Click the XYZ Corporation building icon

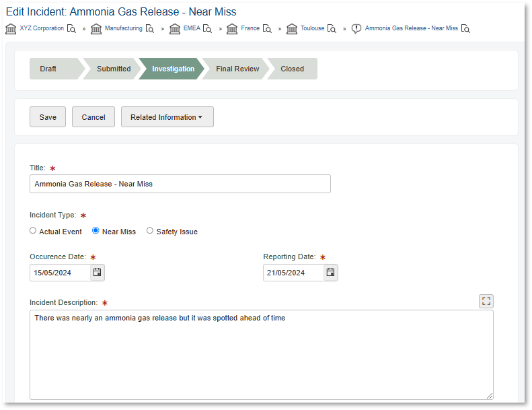[x=11, y=29]
